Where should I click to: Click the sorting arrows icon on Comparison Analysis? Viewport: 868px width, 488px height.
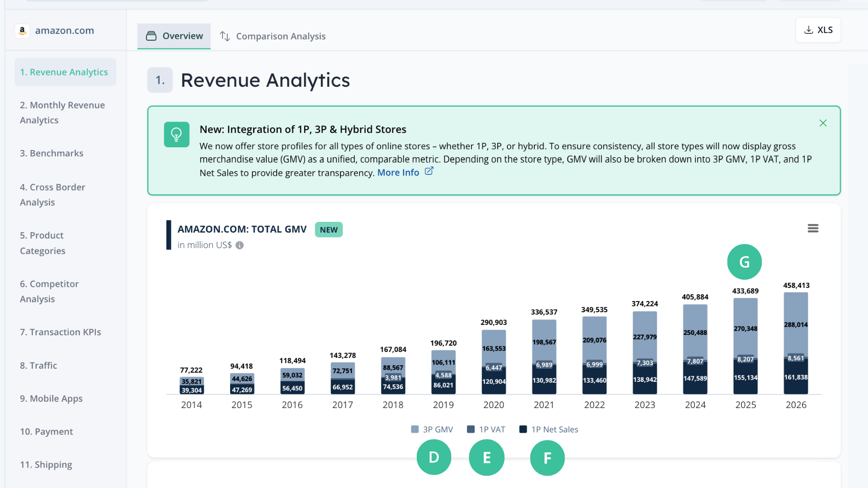point(225,36)
